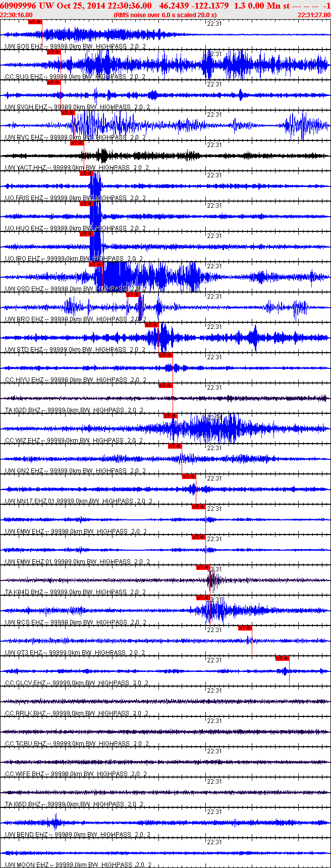331x868 pixels.
Task: Click the red pick flag on UW OSD trace
Action: click(x=95, y=264)
